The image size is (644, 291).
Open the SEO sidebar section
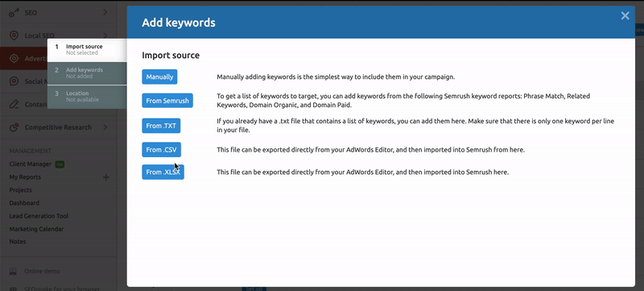58,13
